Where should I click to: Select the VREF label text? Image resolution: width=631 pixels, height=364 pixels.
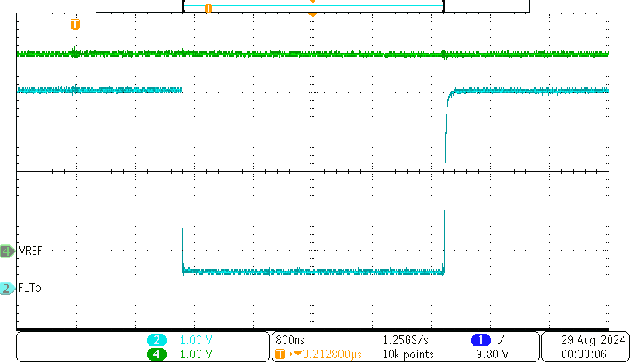tap(30, 250)
